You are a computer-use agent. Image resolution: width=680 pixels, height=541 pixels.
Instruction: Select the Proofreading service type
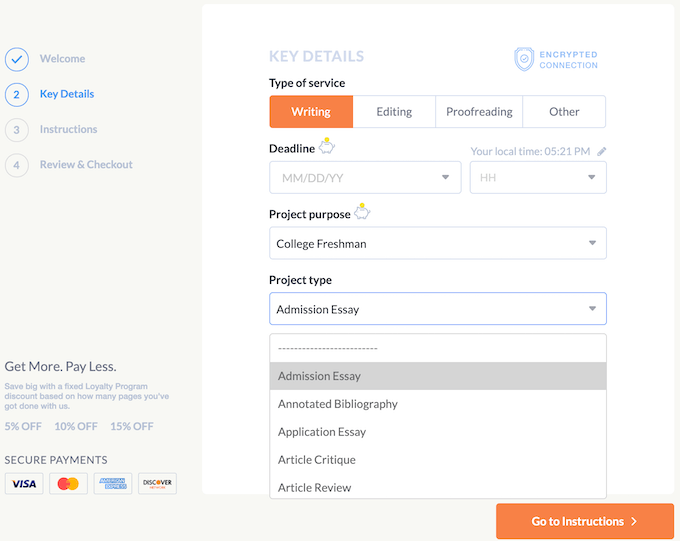pos(479,112)
